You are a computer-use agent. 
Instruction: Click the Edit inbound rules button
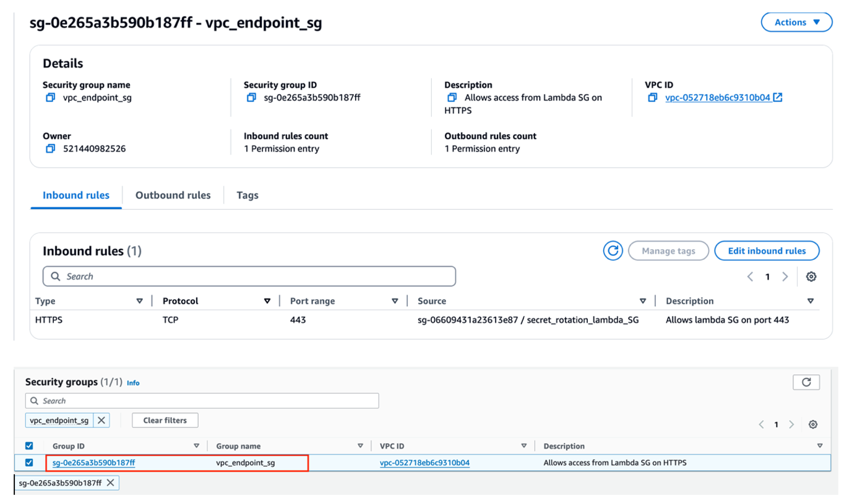tap(766, 250)
